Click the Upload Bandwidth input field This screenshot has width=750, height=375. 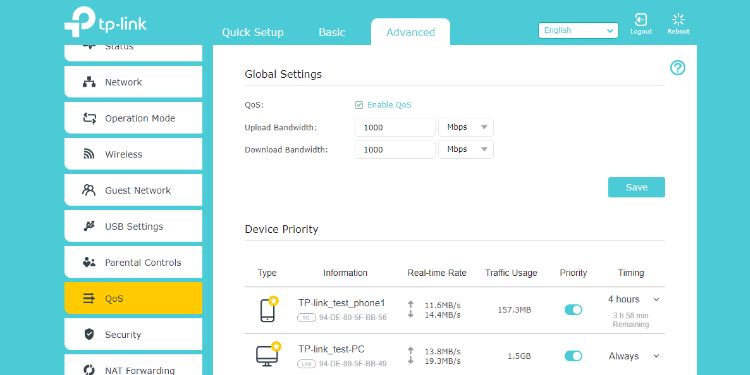click(x=395, y=127)
